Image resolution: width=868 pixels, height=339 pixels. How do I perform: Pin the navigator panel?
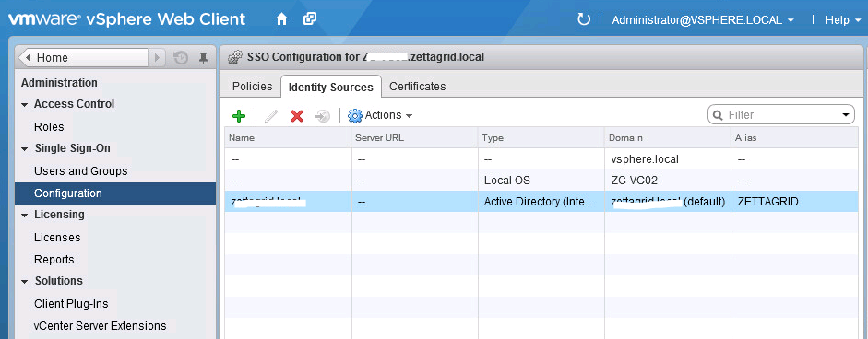click(203, 57)
